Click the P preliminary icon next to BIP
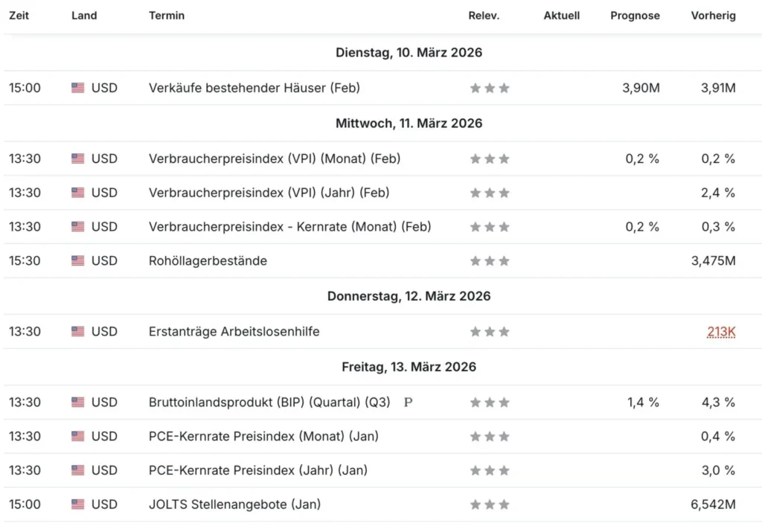Image resolution: width=762 pixels, height=532 pixels. (409, 403)
